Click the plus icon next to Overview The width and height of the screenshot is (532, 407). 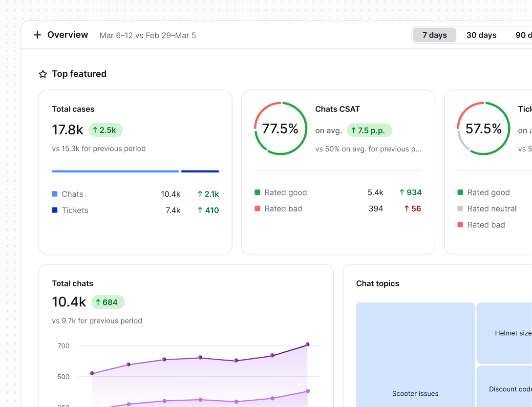(x=37, y=35)
